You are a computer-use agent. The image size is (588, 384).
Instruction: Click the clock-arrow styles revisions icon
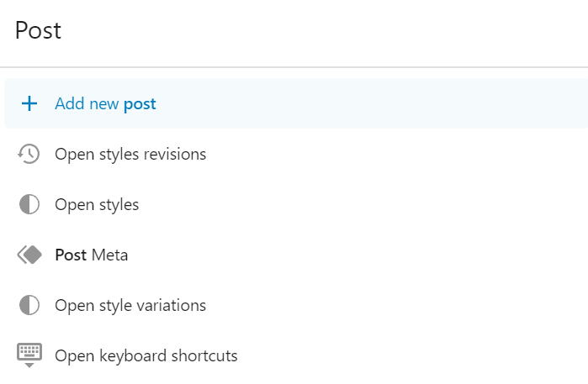(29, 155)
